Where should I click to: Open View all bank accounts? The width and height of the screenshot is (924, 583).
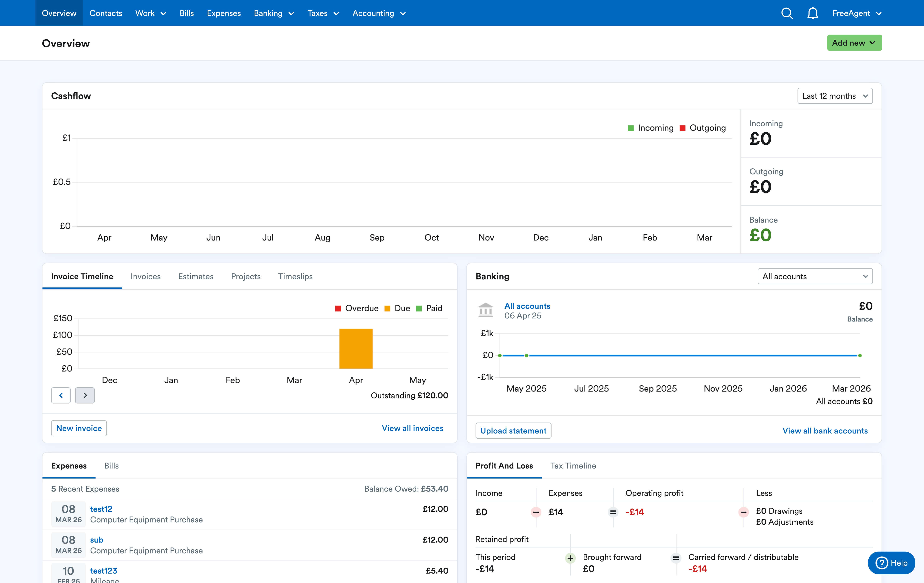[x=825, y=430]
